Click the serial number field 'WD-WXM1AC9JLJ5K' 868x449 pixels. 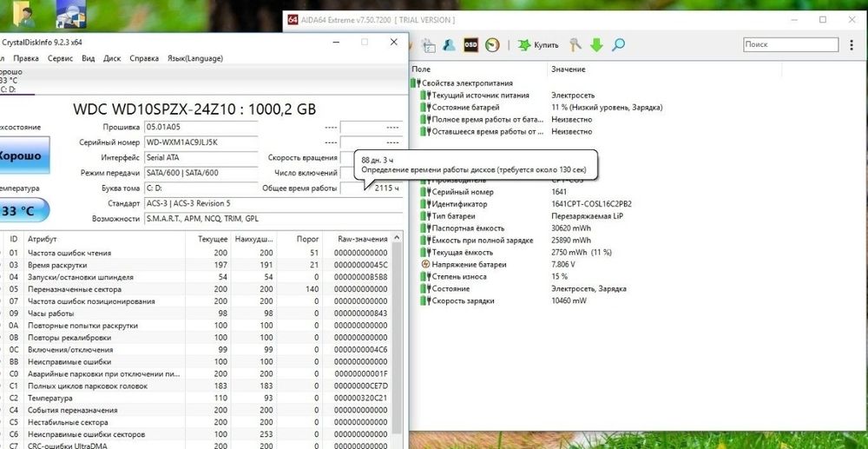coord(201,142)
